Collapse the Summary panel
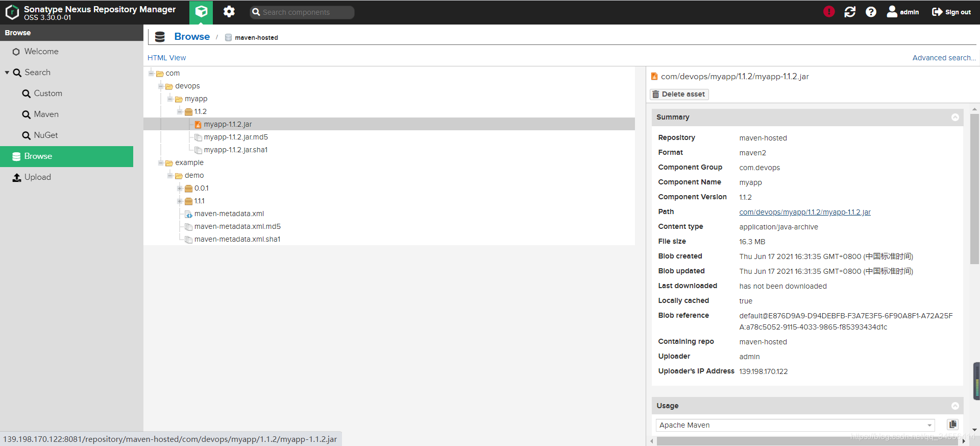Screen dimensions: 980x446 [955, 118]
